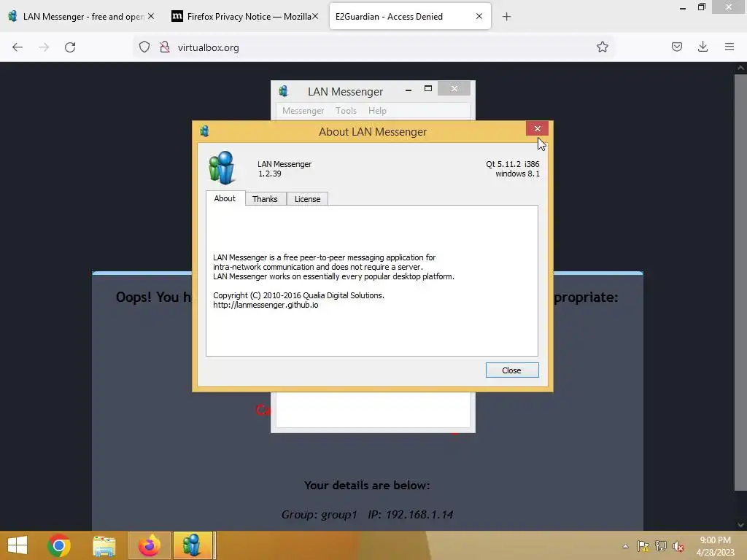
Task: Open File Explorer from taskbar
Action: 104,545
